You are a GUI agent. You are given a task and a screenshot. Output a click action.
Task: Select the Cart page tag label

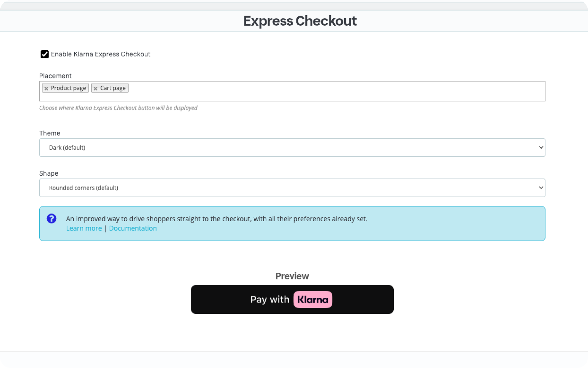(x=113, y=88)
